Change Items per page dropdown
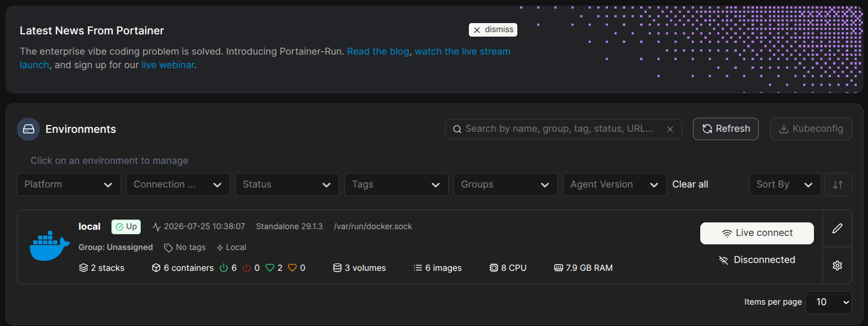868x326 pixels. (x=829, y=302)
